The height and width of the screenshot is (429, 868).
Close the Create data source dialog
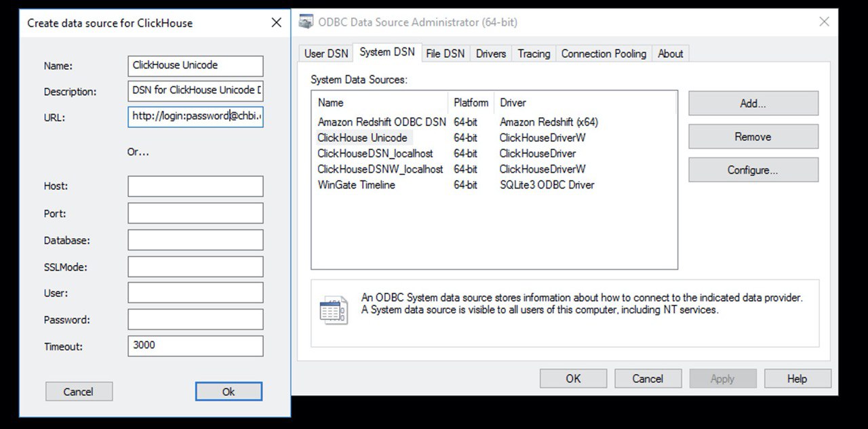tap(276, 22)
